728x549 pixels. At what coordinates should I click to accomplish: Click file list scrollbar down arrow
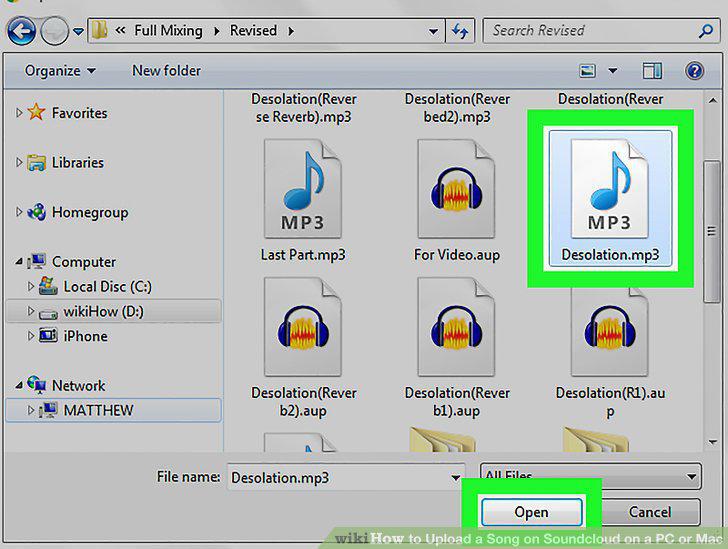tap(712, 442)
